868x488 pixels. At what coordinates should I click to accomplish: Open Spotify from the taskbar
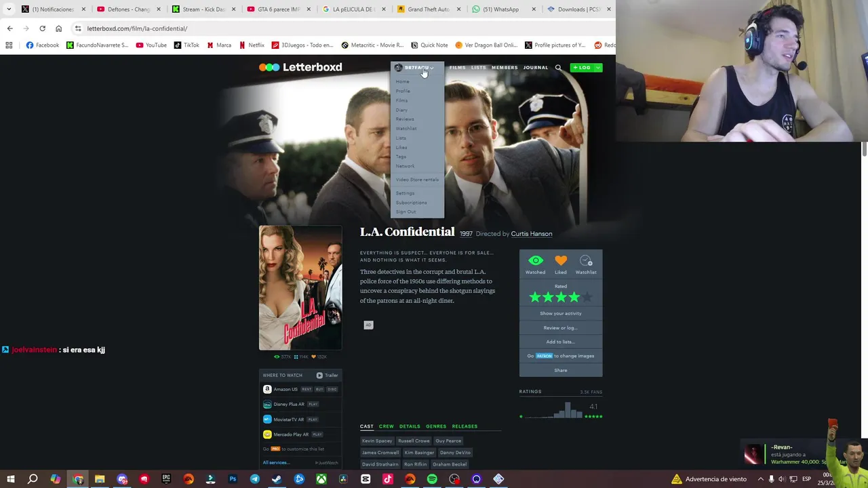click(x=432, y=479)
